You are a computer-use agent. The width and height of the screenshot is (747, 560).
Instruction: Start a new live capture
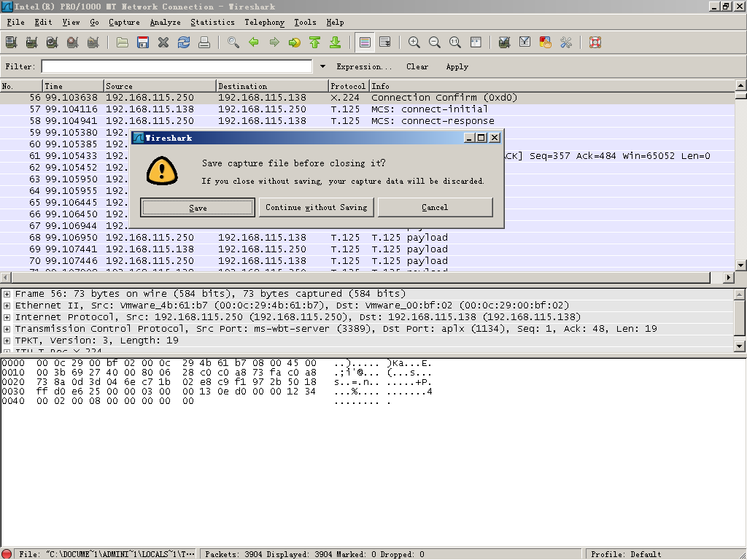click(x=53, y=42)
